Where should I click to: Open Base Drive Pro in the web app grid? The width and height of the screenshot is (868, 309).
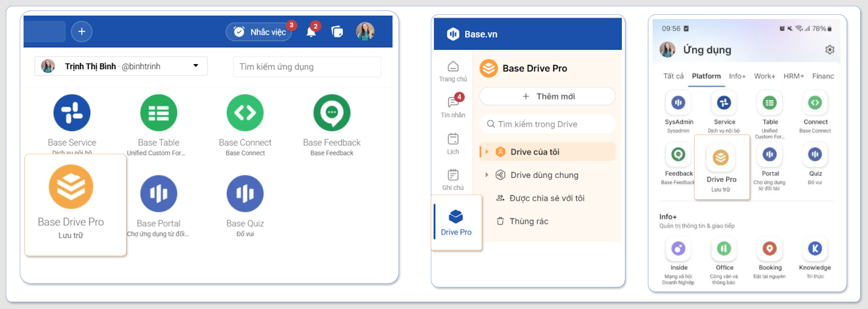point(71,187)
